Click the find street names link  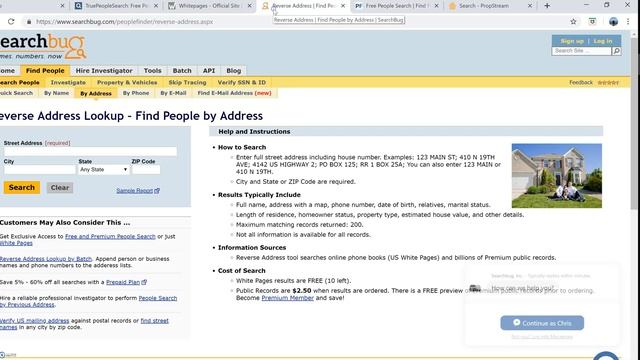154,321
